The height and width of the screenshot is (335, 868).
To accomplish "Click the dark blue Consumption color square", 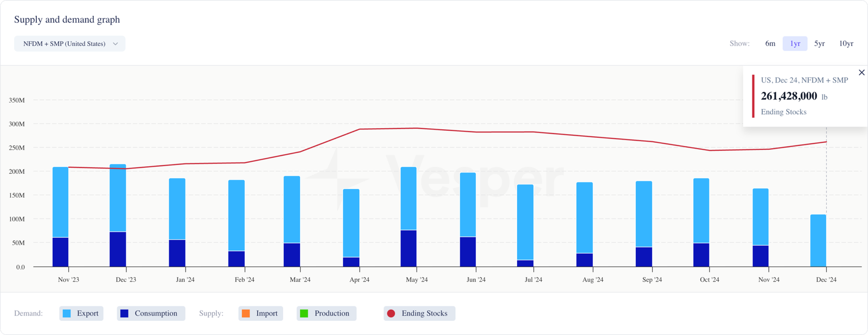I will coord(124,313).
